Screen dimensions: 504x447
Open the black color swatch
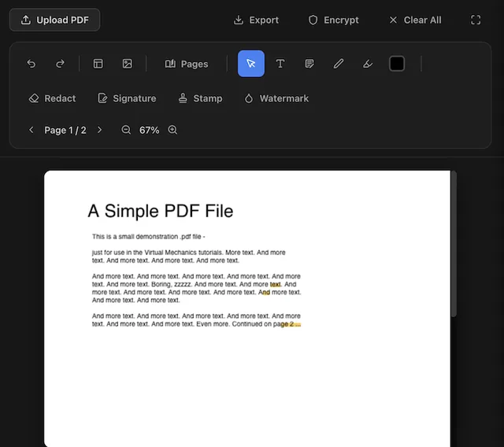coord(397,64)
